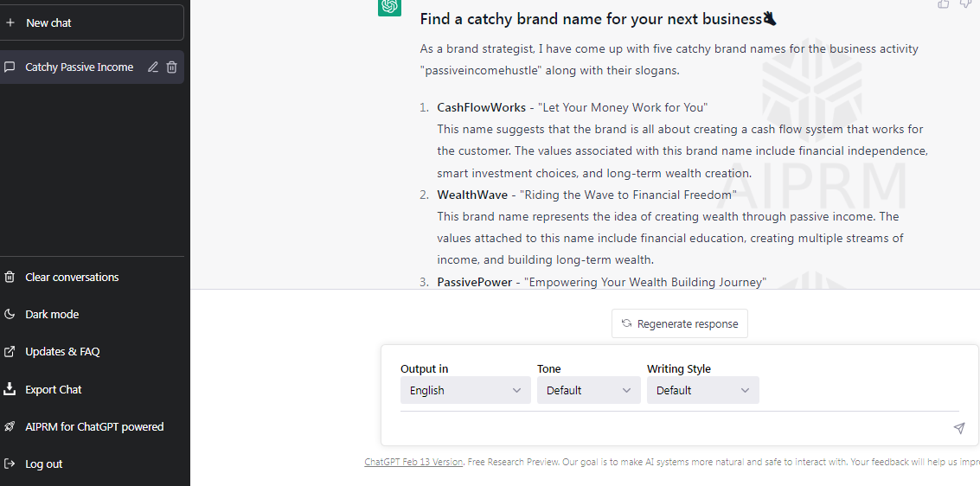Open the Output in English dropdown
This screenshot has width=980, height=486.
point(465,390)
